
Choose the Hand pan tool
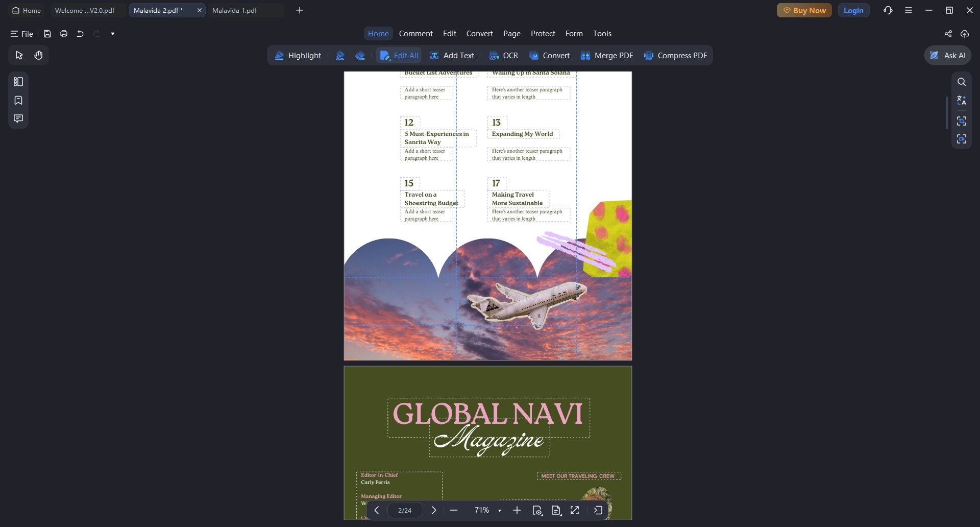click(38, 55)
